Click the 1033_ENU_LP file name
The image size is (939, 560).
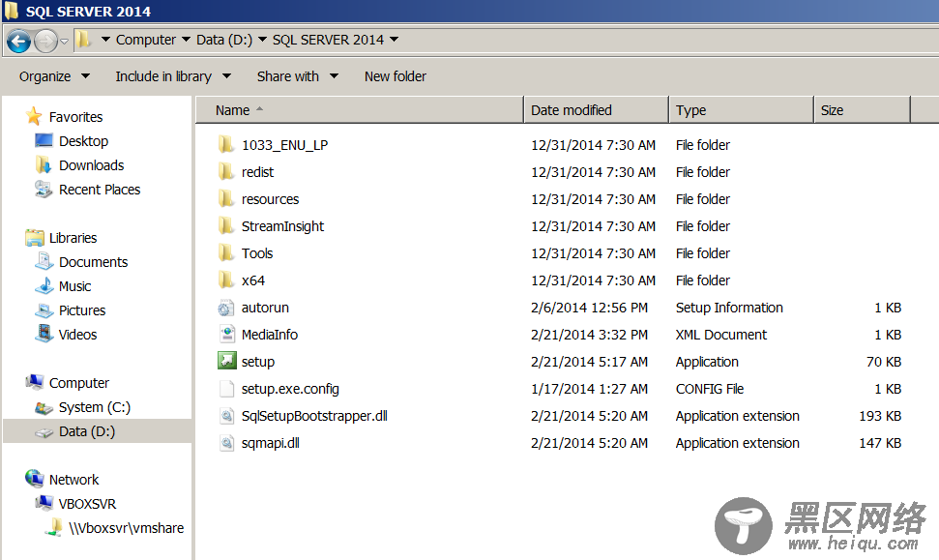click(284, 145)
